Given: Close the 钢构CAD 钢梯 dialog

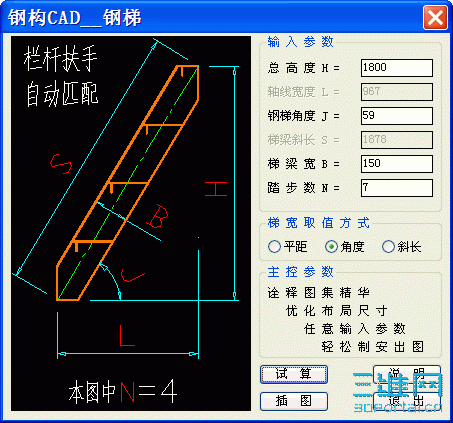Looking at the screenshot, I should (435, 17).
